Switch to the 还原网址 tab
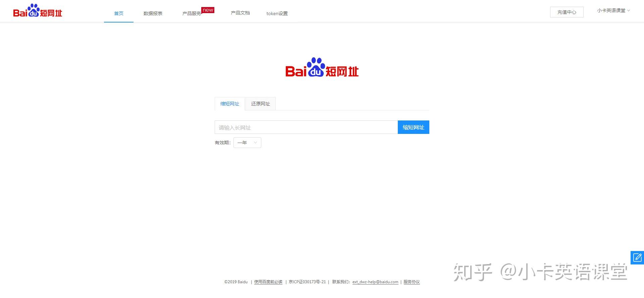 (261, 104)
